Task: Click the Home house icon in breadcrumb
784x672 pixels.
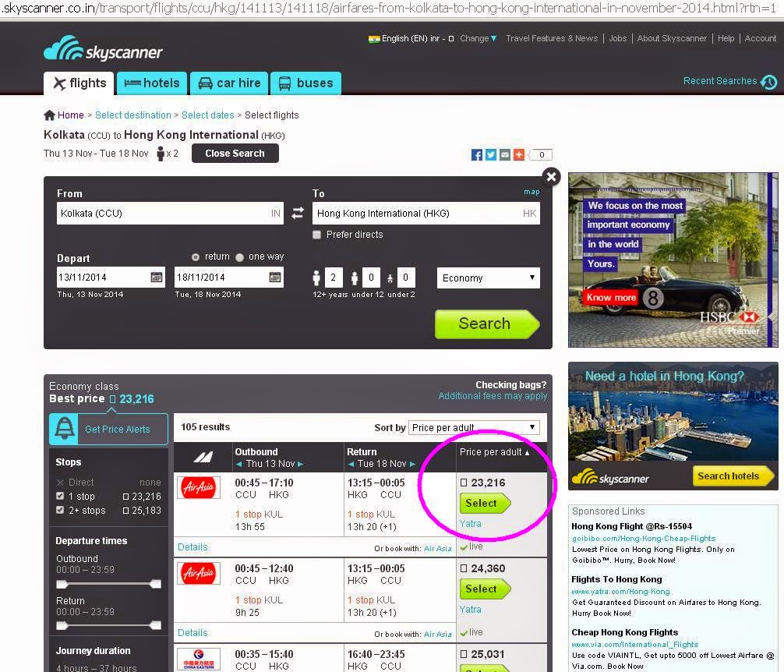Action: coord(49,115)
